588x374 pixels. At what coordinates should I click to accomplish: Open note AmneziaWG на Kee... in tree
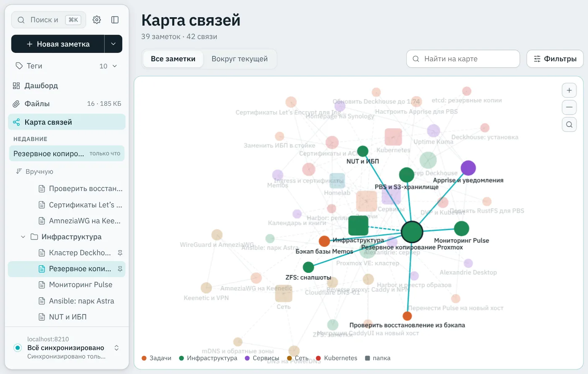click(x=67, y=221)
